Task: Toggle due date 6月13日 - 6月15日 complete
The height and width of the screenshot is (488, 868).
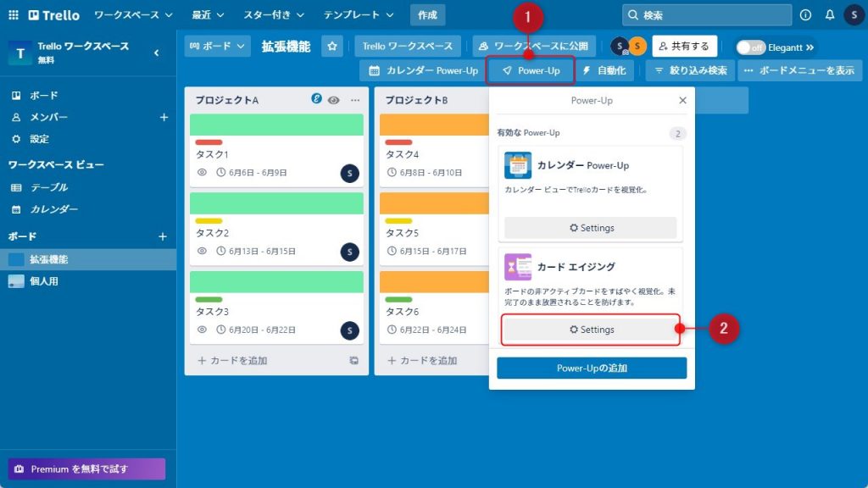Action: pyautogui.click(x=255, y=251)
